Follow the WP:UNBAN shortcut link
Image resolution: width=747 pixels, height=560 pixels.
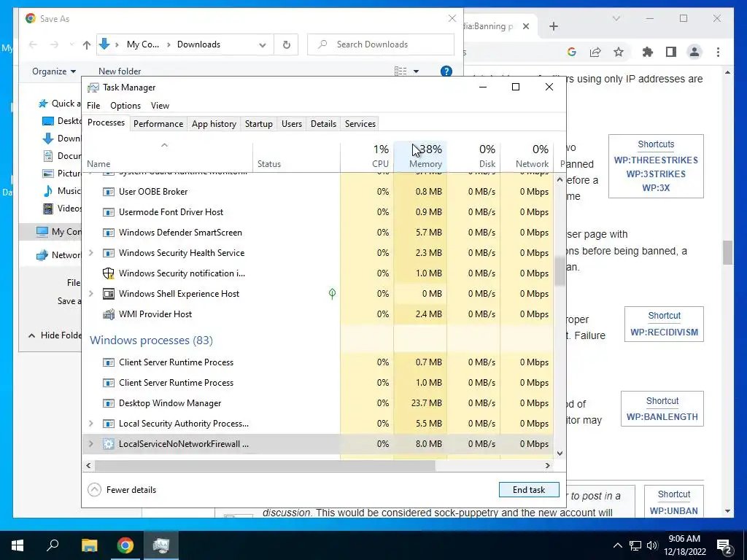click(673, 511)
